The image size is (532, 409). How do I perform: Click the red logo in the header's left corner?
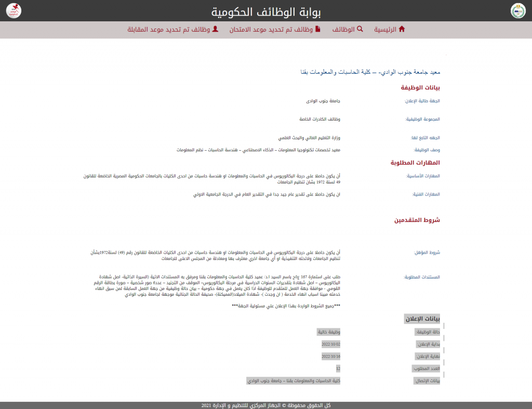point(13,10)
